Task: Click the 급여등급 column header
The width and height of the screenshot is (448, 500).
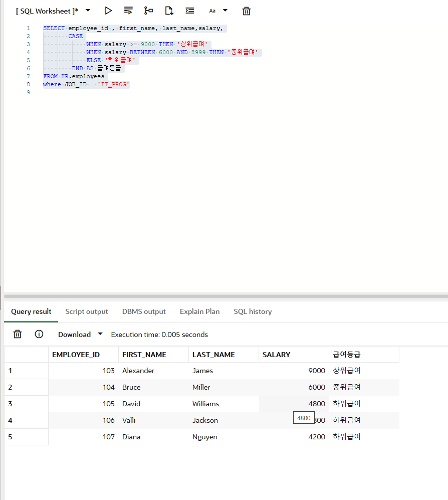Action: tap(364, 355)
